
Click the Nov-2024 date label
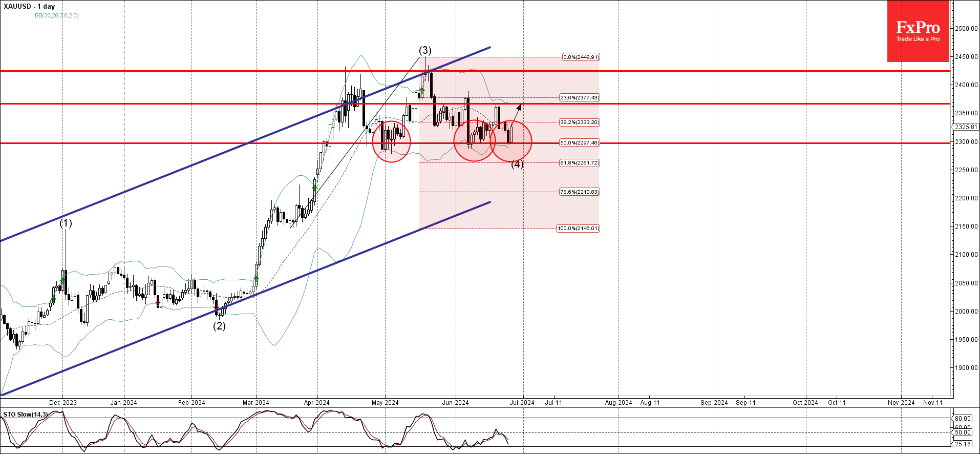901,403
